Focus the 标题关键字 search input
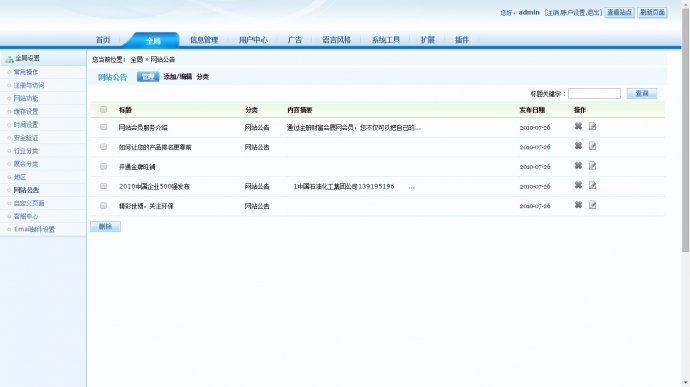This screenshot has width=690, height=387. tap(594, 93)
